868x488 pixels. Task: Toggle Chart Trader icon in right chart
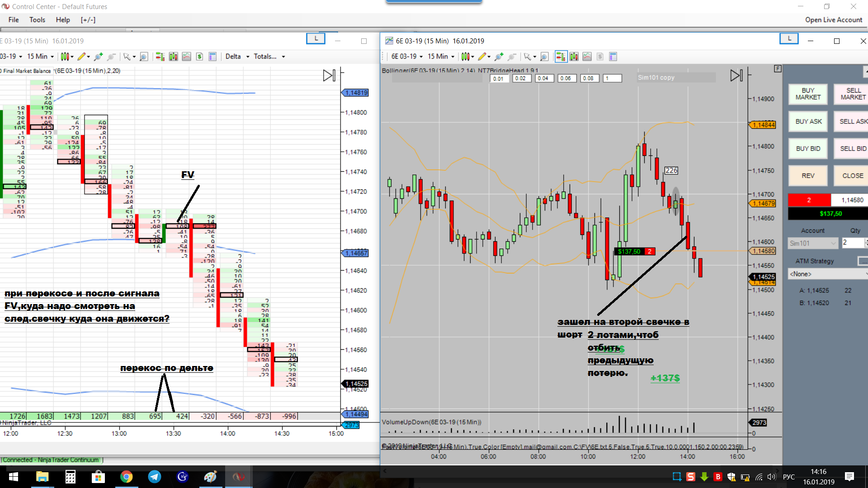coord(561,56)
